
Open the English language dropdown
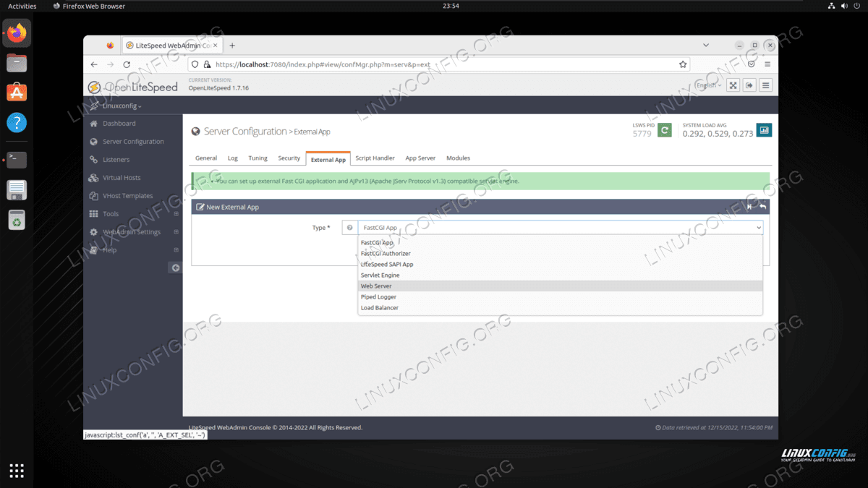707,85
